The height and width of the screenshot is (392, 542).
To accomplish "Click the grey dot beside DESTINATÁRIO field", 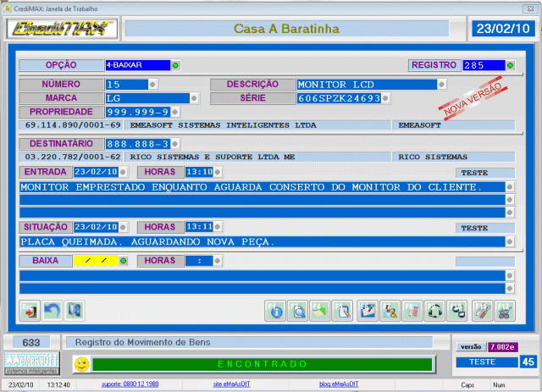I will click(176, 144).
